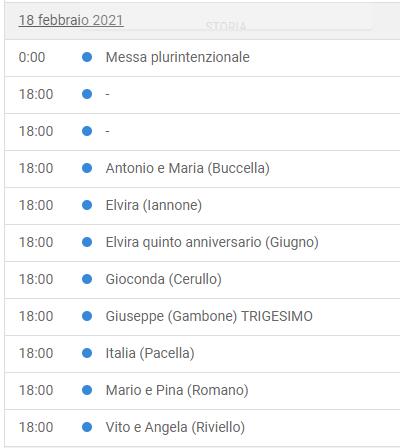Open Elvira quinto anniversario (Giugno) entry
The width and height of the screenshot is (400, 448).
(212, 242)
